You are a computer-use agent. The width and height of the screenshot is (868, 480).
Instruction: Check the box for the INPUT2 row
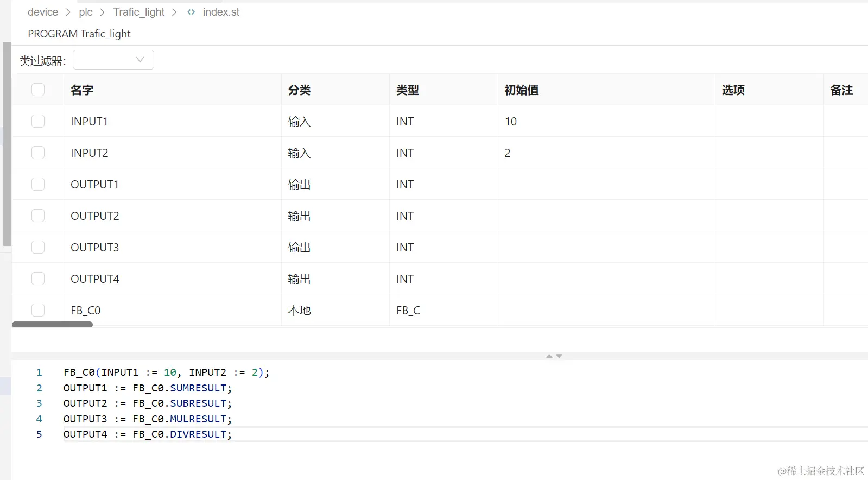tap(38, 153)
